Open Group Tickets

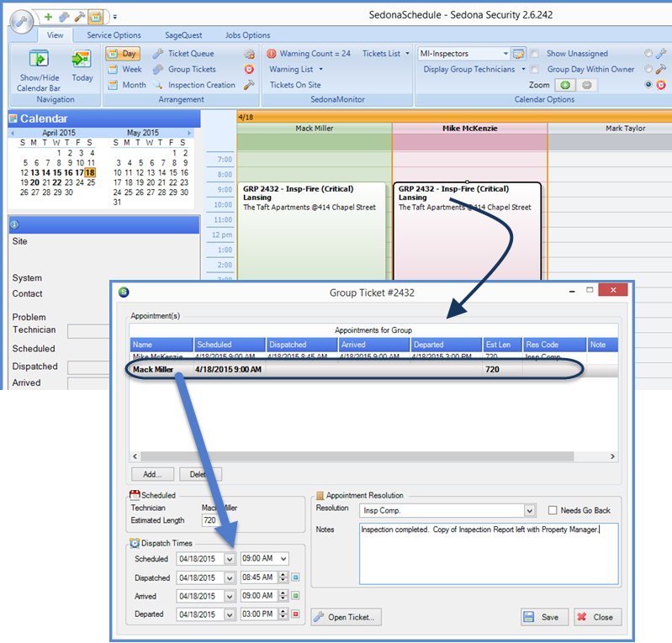point(185,70)
